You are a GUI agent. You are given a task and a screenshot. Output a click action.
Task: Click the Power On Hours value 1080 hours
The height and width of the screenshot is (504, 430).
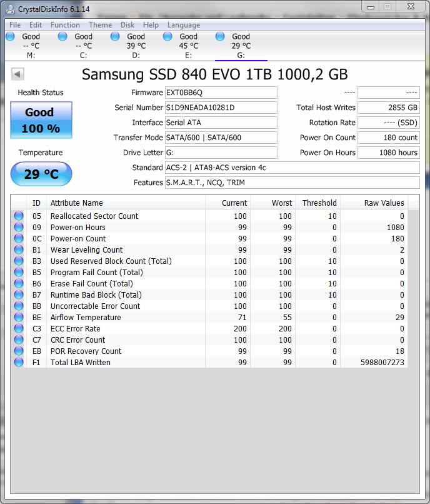click(x=389, y=153)
